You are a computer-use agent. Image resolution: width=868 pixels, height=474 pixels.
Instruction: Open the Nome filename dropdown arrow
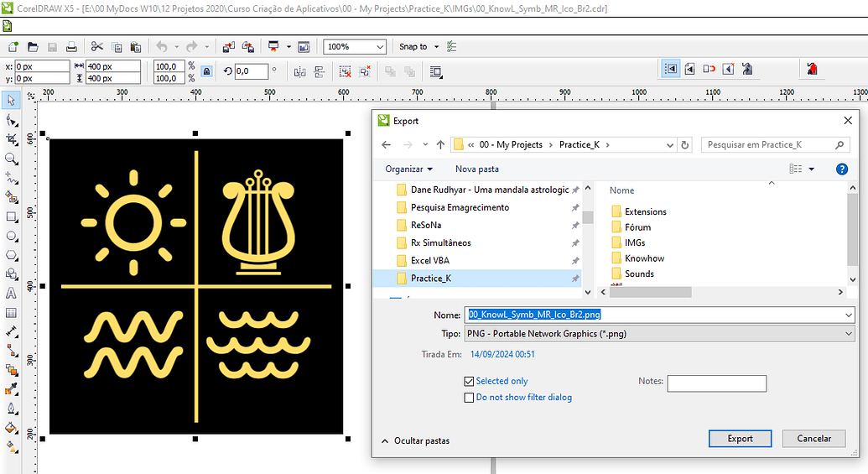point(849,315)
